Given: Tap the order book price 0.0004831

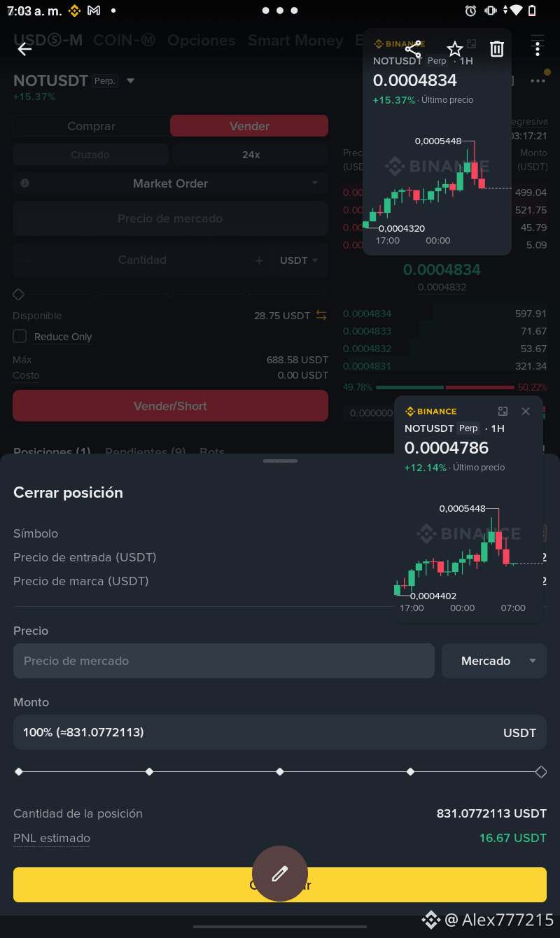Looking at the screenshot, I should 367,366.
